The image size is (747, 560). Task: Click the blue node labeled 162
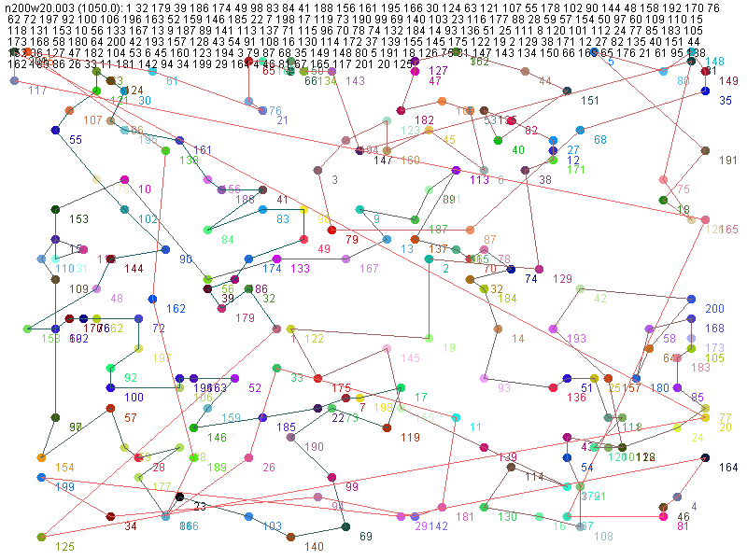tap(152, 299)
